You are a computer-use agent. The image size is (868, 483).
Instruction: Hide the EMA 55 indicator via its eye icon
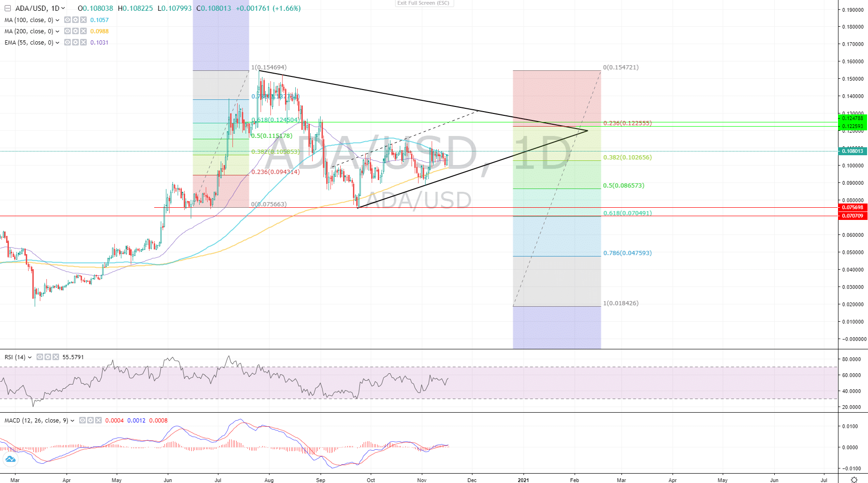[x=67, y=42]
